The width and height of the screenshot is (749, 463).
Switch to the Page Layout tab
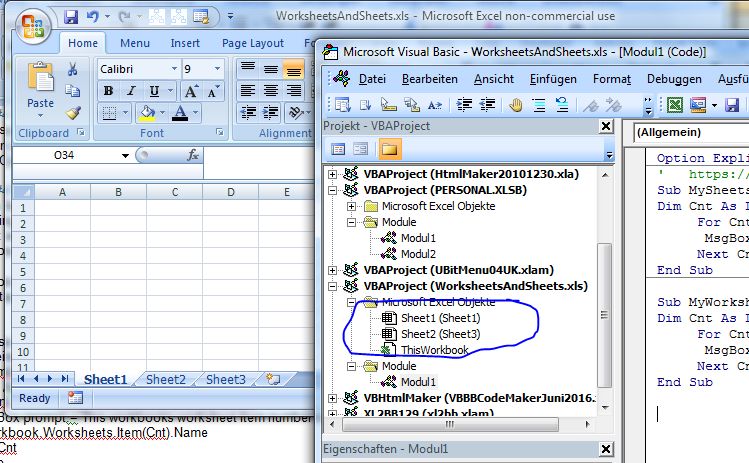[253, 43]
